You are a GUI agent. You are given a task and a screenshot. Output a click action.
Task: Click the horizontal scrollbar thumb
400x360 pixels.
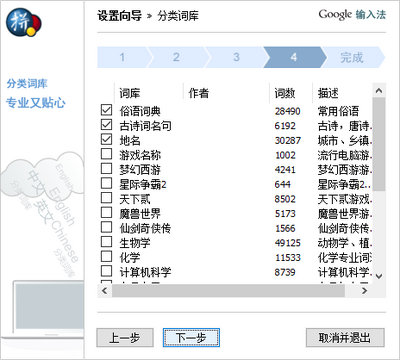(x=228, y=291)
